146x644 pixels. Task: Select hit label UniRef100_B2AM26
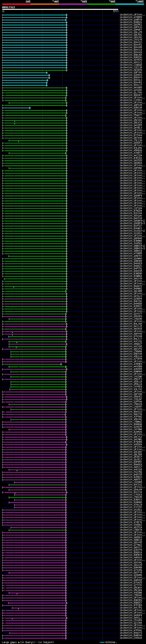(x=131, y=432)
